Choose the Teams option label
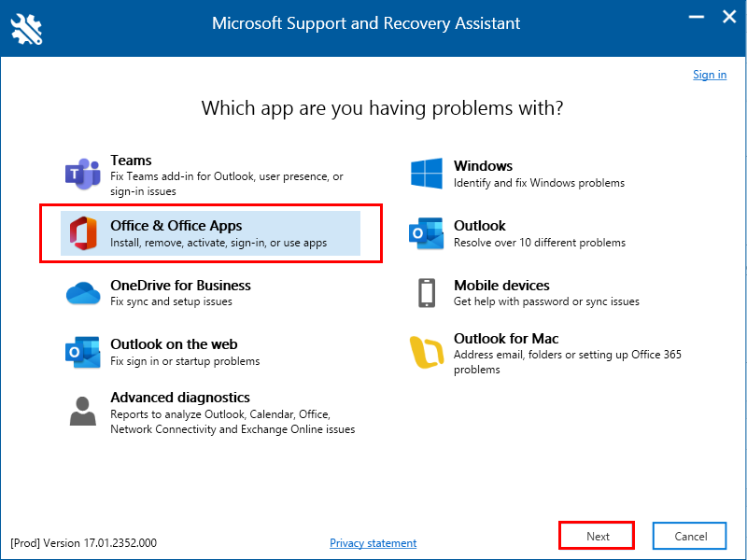This screenshot has height=560, width=747. 131,161
